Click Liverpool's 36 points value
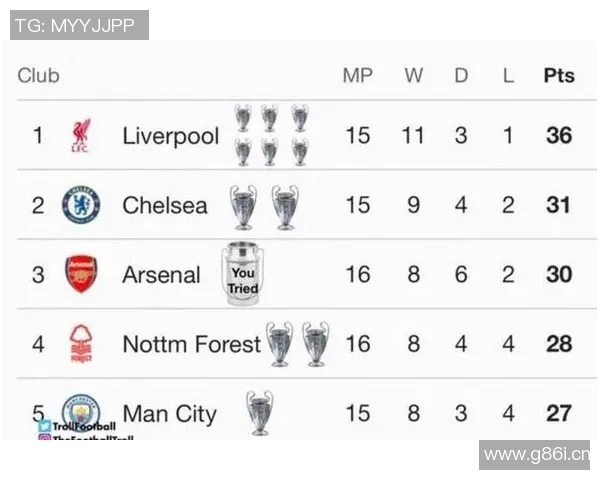This screenshot has height=480, width=600. point(559,135)
